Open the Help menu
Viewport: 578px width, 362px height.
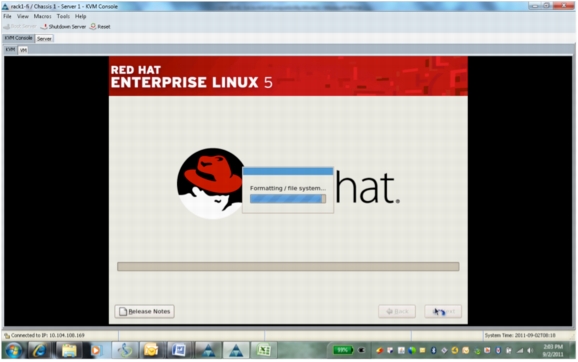[80, 16]
